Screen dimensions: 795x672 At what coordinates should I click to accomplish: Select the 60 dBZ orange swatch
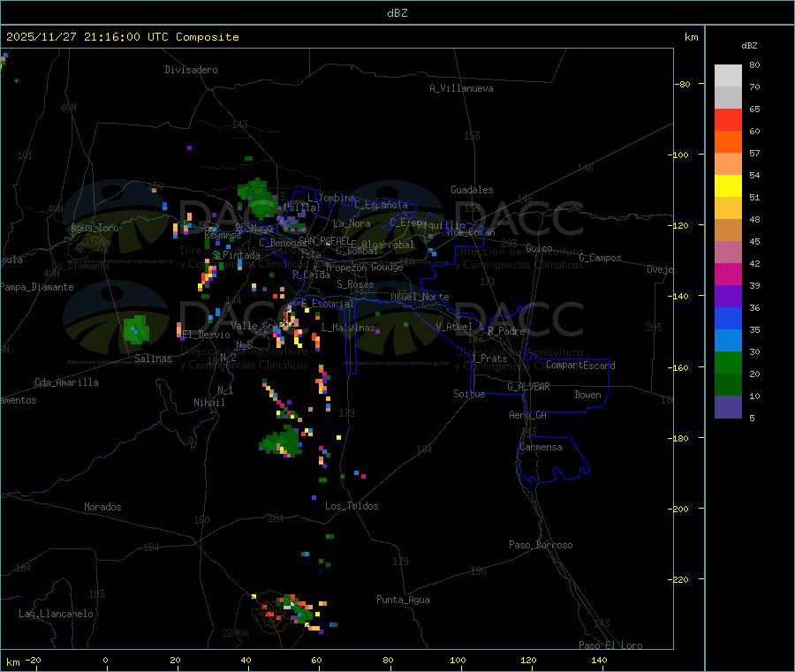(728, 142)
